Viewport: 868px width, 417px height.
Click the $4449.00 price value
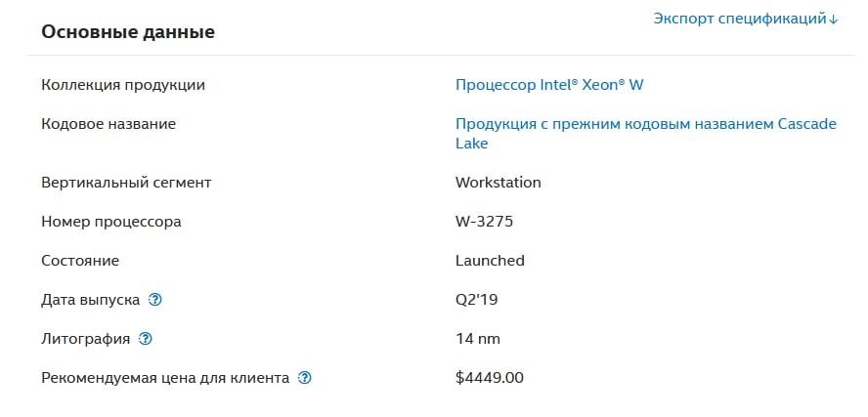490,378
